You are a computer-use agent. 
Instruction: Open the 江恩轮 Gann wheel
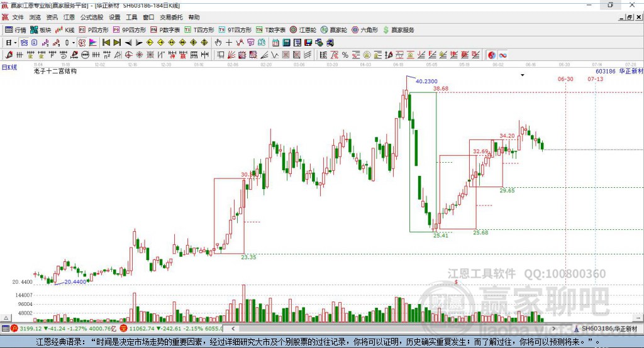pos(303,30)
